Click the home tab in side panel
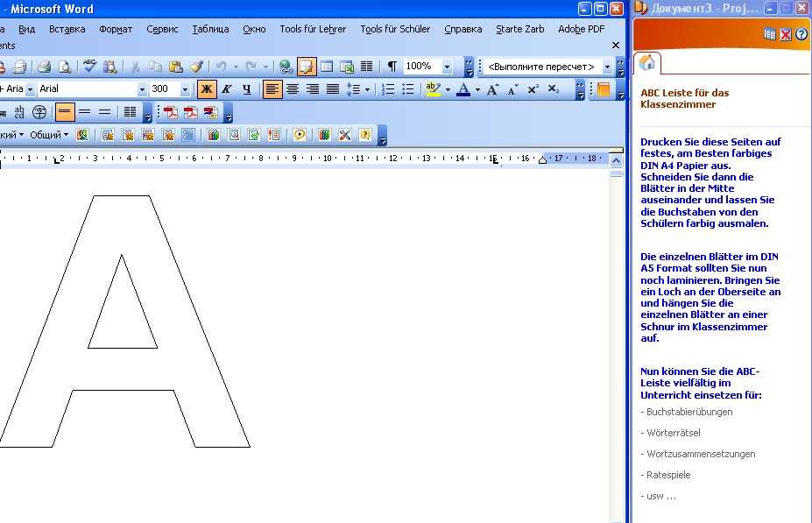812x523 pixels. pos(646,62)
